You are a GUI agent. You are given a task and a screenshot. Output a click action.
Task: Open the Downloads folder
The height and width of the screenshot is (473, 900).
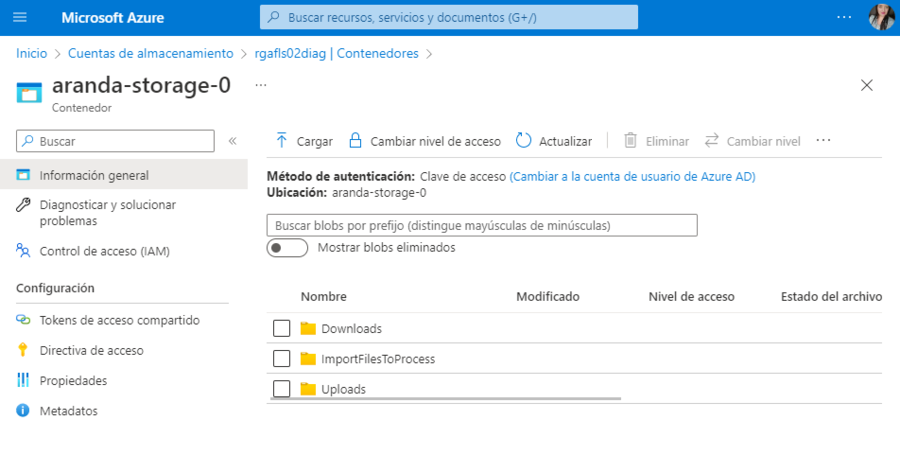click(351, 329)
